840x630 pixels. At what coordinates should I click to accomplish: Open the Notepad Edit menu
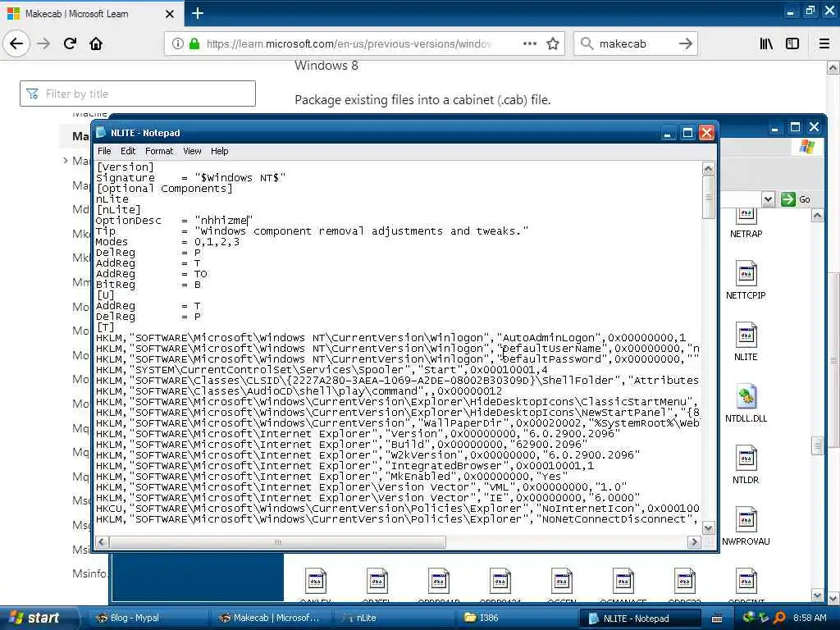pos(127,151)
